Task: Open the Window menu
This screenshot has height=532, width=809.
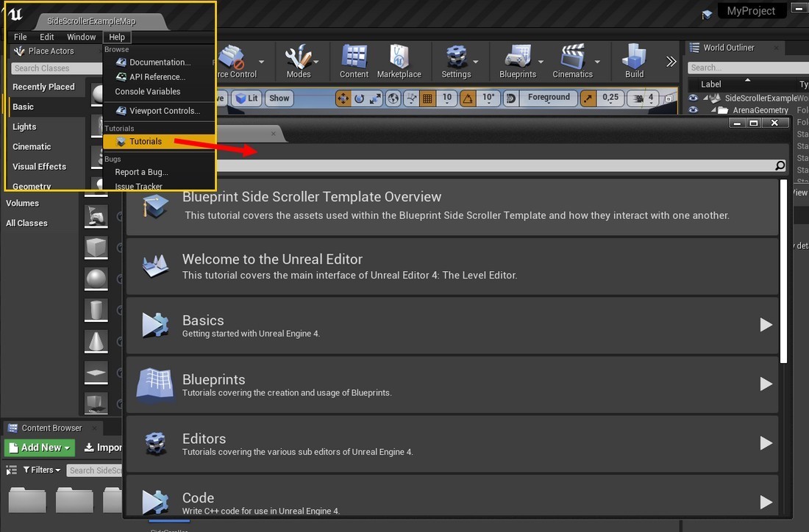Action: pos(81,37)
